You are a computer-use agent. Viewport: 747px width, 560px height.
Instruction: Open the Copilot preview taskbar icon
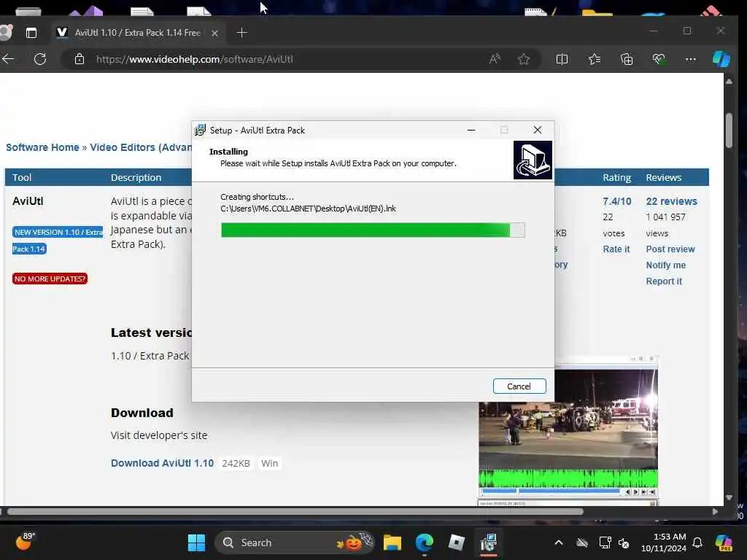click(x=724, y=542)
